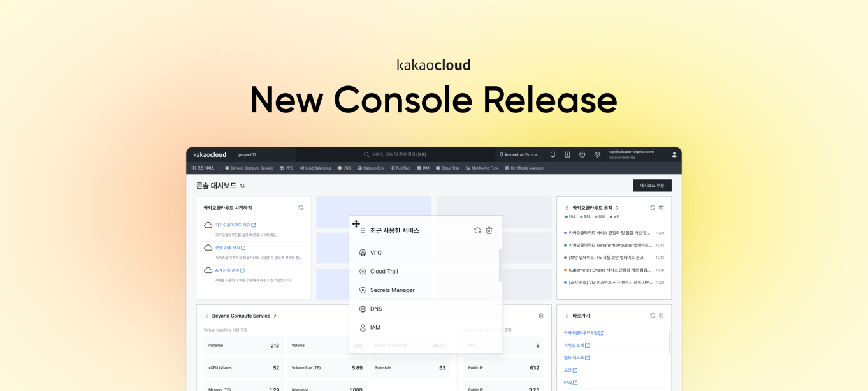Open Pub/Sub in bookmark bar

[x=400, y=168]
